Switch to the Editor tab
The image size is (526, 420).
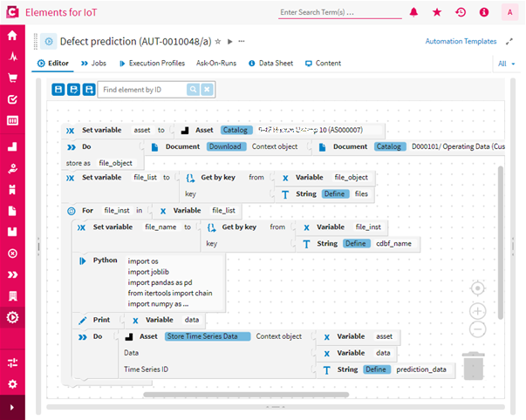(x=53, y=64)
